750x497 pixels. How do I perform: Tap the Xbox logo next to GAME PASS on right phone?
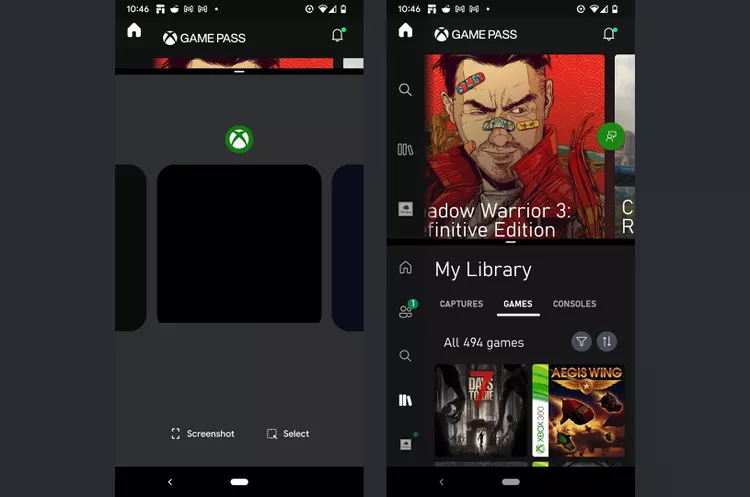tap(441, 34)
